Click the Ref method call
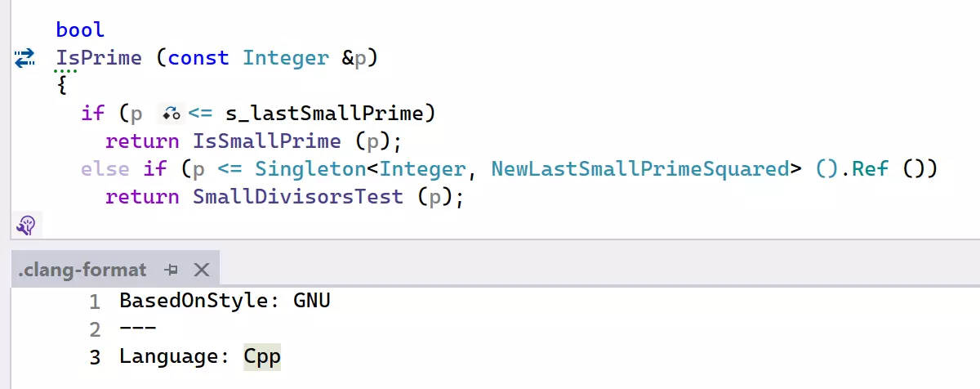Screen dimensions: 980x389 click(x=877, y=169)
